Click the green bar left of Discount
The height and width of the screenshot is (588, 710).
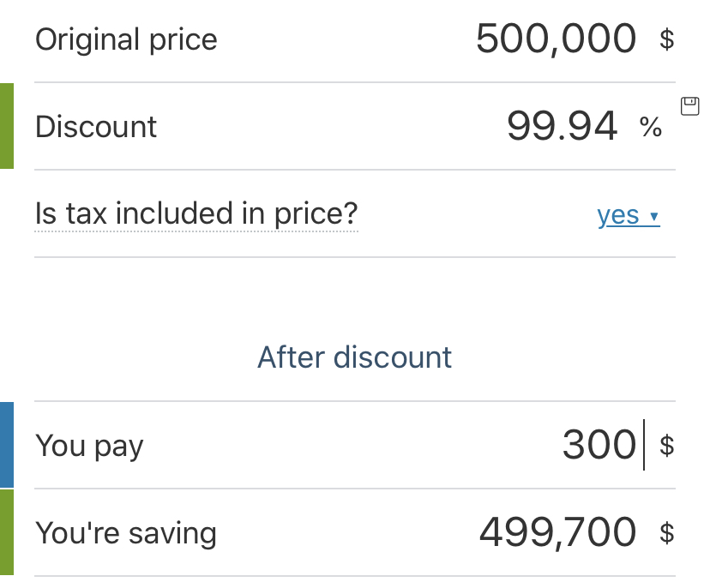pos(6,126)
